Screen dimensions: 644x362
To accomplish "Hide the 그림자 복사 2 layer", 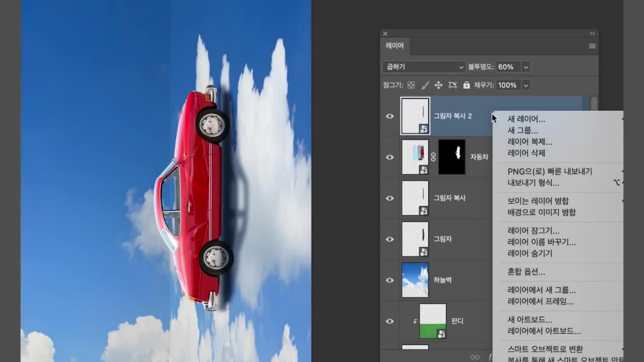I will (389, 116).
